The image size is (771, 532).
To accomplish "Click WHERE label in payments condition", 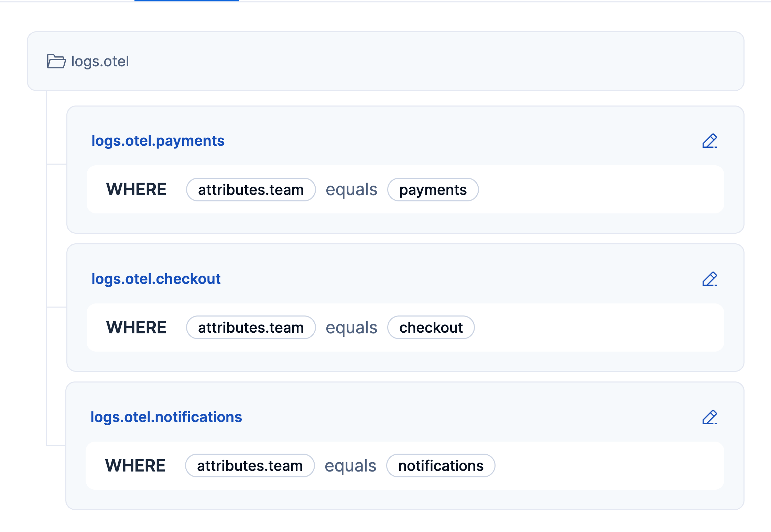I will (x=136, y=190).
